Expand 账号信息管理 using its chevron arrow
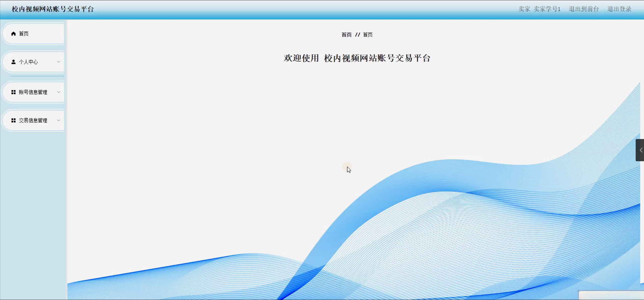 click(x=59, y=92)
